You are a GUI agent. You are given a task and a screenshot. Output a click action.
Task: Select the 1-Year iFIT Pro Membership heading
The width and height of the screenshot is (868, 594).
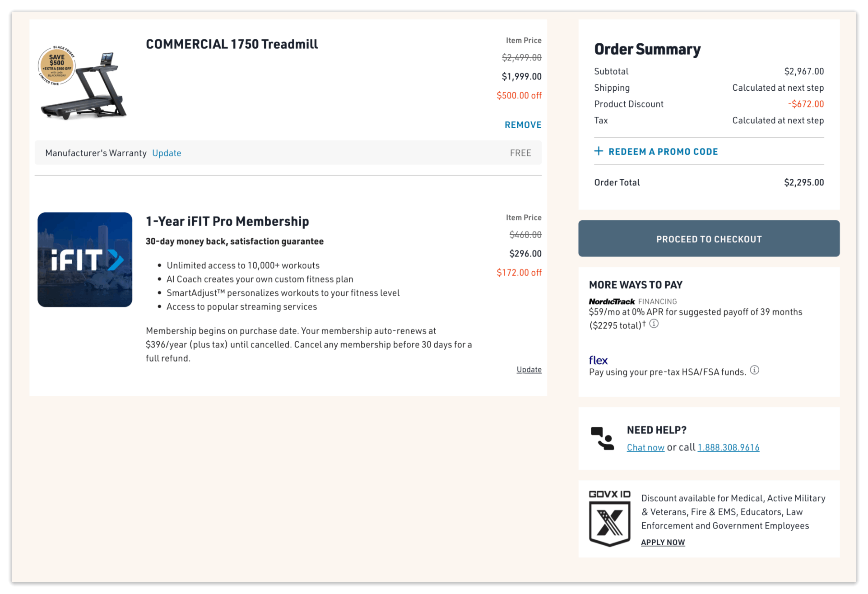click(227, 221)
